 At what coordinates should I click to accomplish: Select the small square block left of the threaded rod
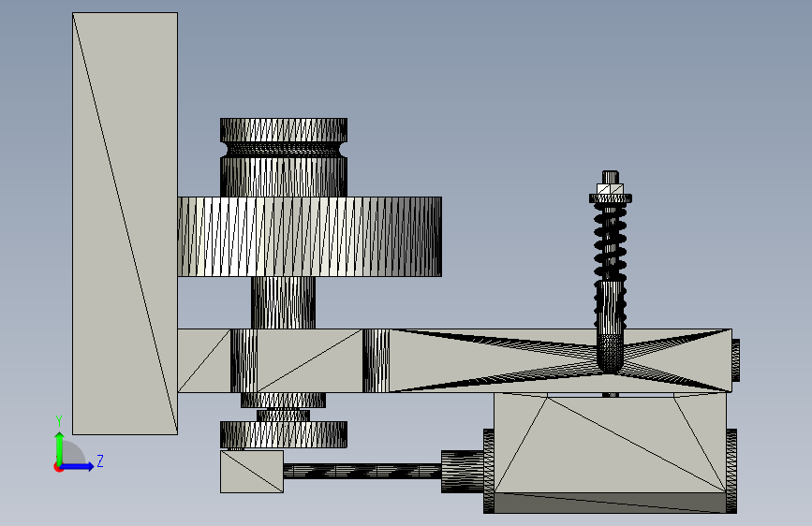252,472
